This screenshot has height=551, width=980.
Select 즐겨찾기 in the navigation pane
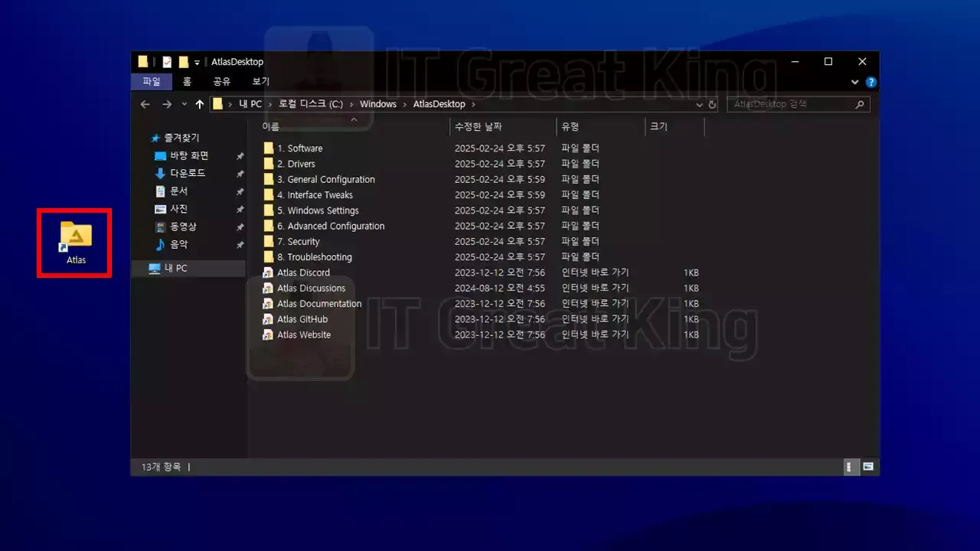coord(181,138)
